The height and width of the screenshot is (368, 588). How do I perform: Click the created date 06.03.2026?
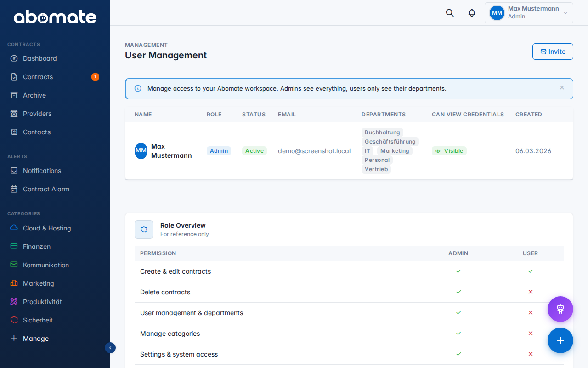point(533,151)
